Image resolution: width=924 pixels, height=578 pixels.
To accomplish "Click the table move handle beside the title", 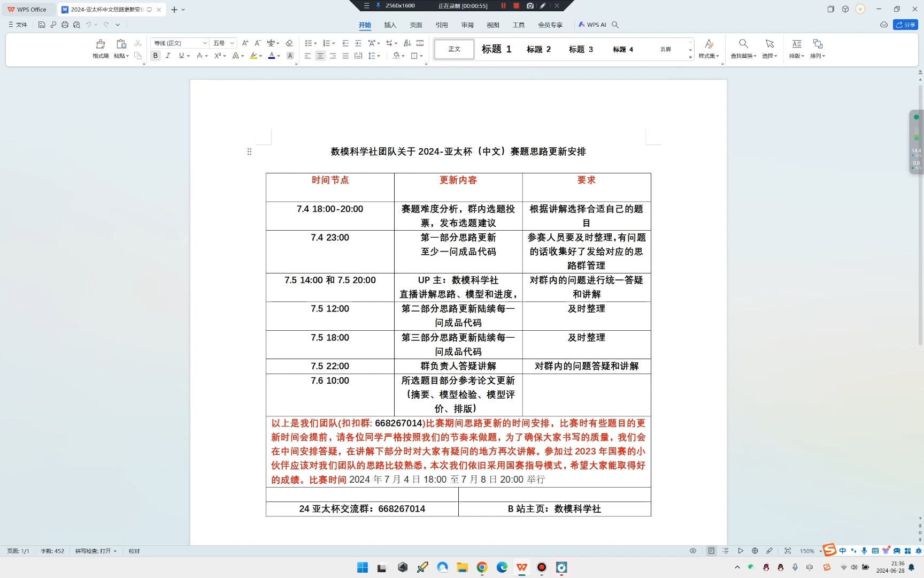I will click(249, 152).
